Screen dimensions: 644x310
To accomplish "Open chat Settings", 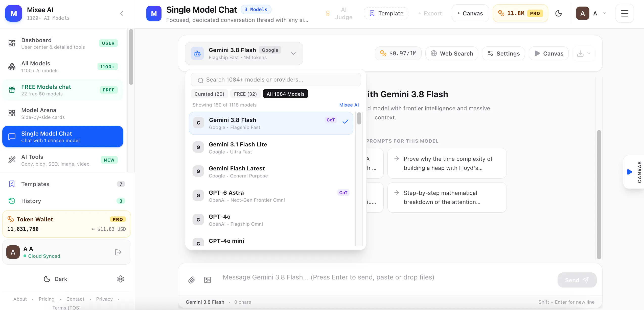I will tap(503, 54).
